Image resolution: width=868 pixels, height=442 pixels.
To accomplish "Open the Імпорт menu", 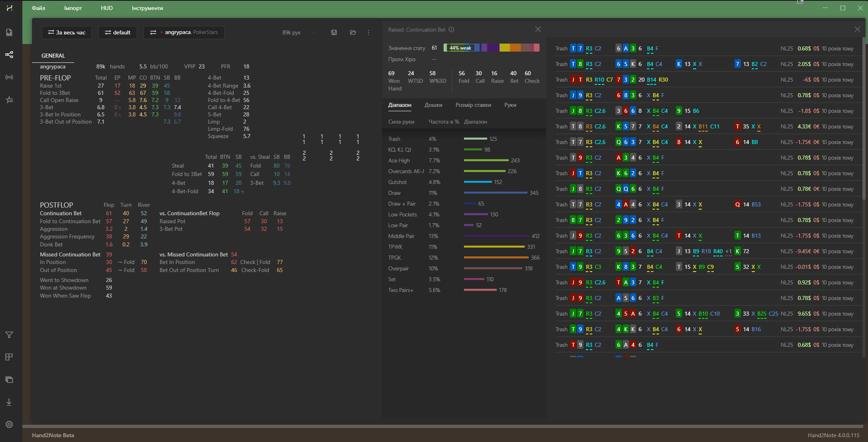I will pos(73,8).
